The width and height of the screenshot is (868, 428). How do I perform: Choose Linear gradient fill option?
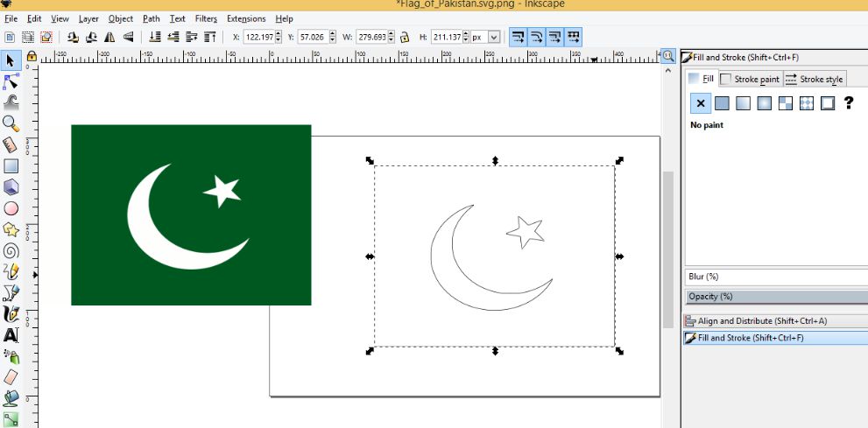pyautogui.click(x=743, y=103)
